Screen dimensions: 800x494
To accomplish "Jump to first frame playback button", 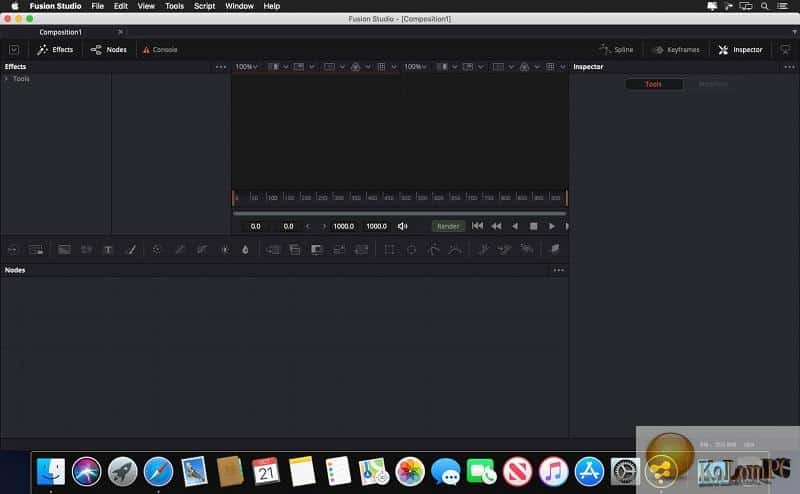I will pos(478,226).
